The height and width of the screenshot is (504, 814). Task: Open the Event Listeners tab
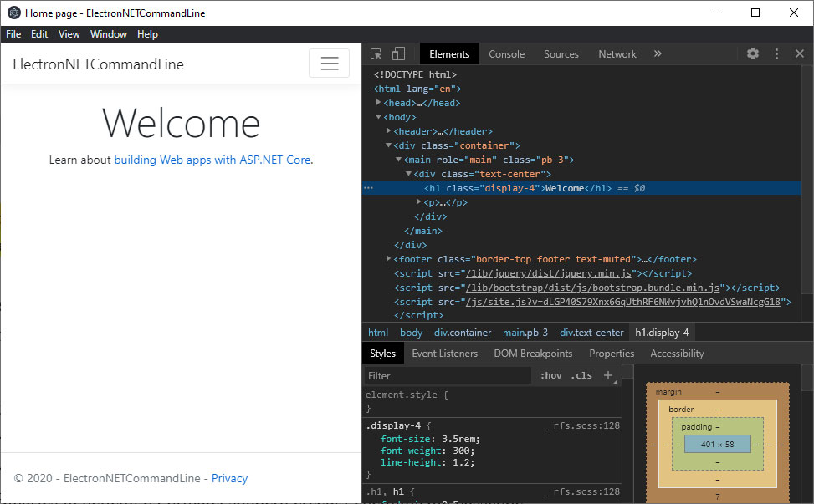444,353
